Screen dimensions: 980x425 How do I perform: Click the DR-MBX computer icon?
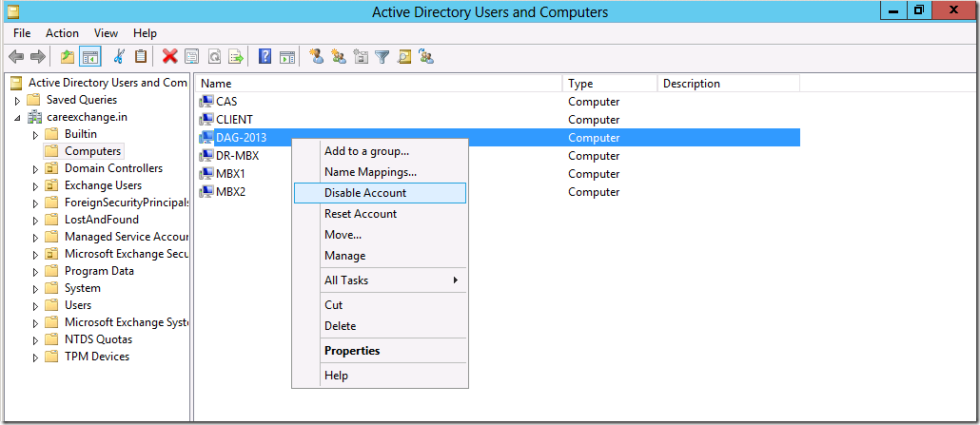click(206, 156)
